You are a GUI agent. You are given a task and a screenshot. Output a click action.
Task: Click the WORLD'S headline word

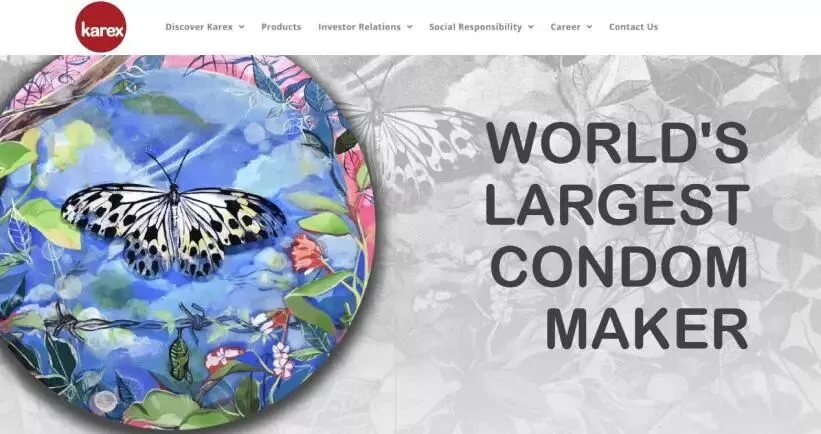(617, 143)
